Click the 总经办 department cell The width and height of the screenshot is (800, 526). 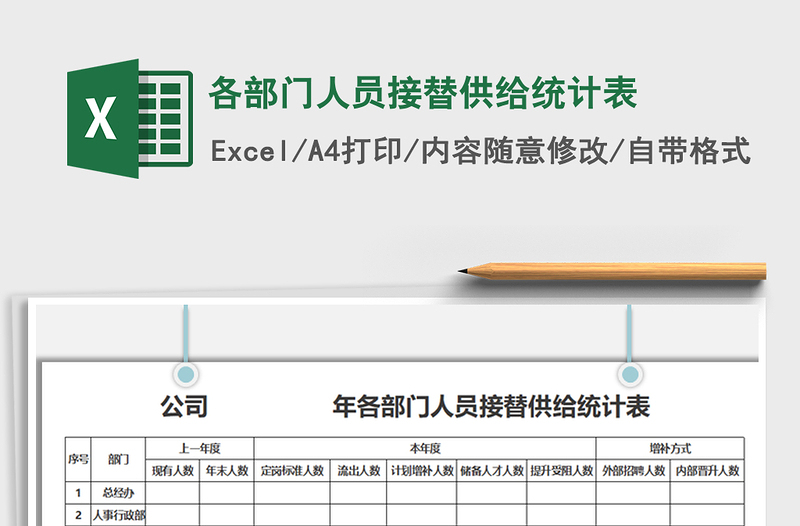118,493
